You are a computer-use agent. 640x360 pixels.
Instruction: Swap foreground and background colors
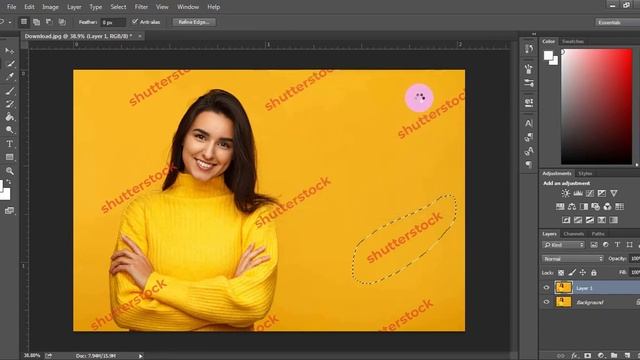point(8,182)
